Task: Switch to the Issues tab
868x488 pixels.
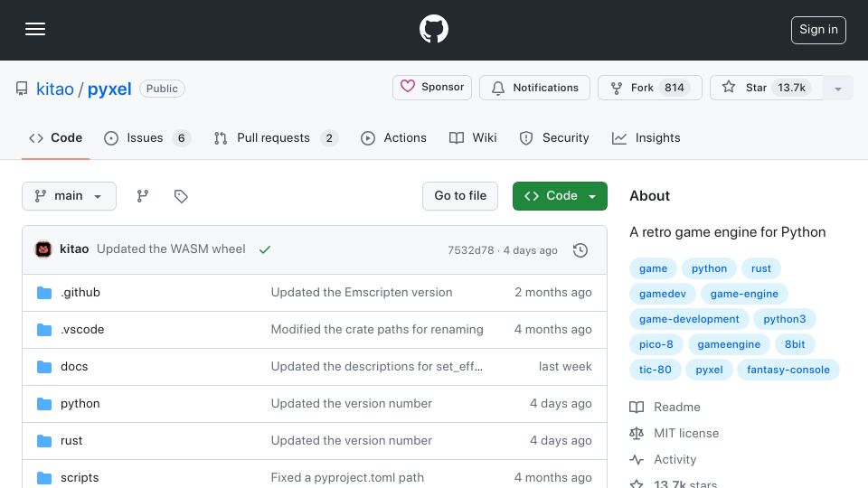Action: [147, 137]
